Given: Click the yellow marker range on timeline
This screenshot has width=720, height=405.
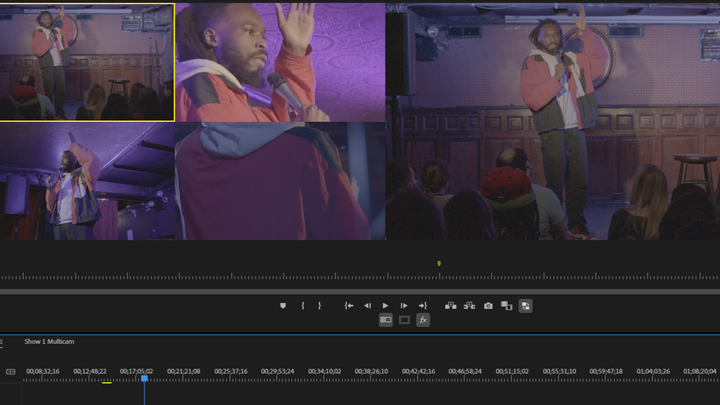Looking at the screenshot, I should [107, 382].
